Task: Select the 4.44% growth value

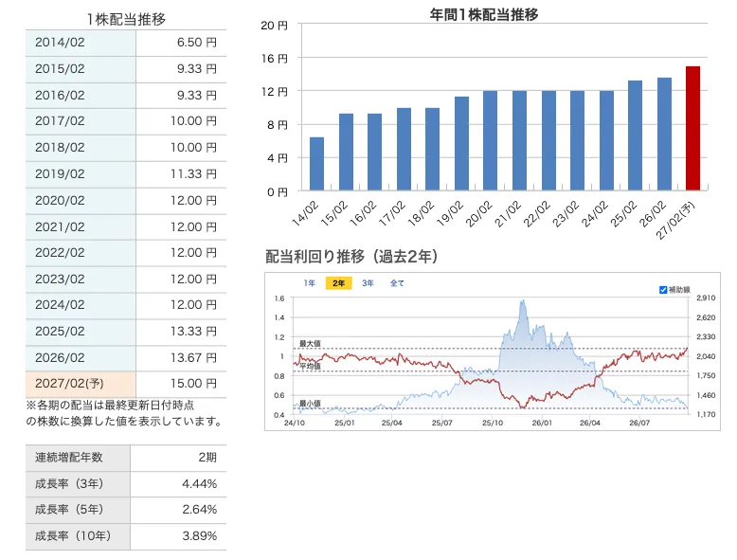Action: pyautogui.click(x=199, y=483)
